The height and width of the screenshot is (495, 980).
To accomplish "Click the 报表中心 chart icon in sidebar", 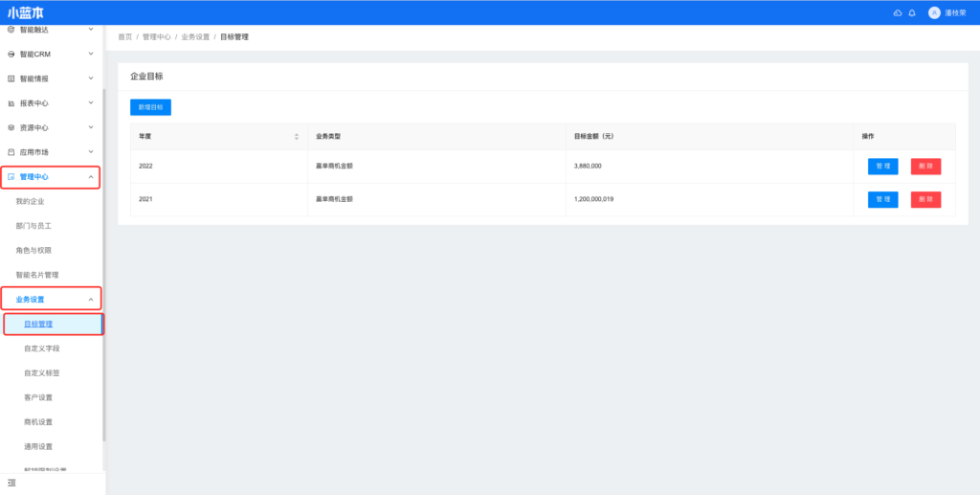I will [11, 103].
